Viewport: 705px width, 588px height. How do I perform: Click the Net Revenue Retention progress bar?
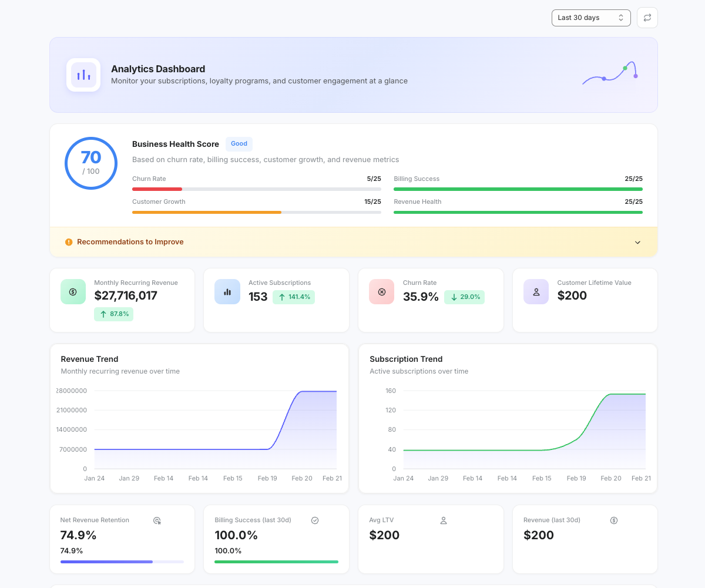click(x=122, y=562)
